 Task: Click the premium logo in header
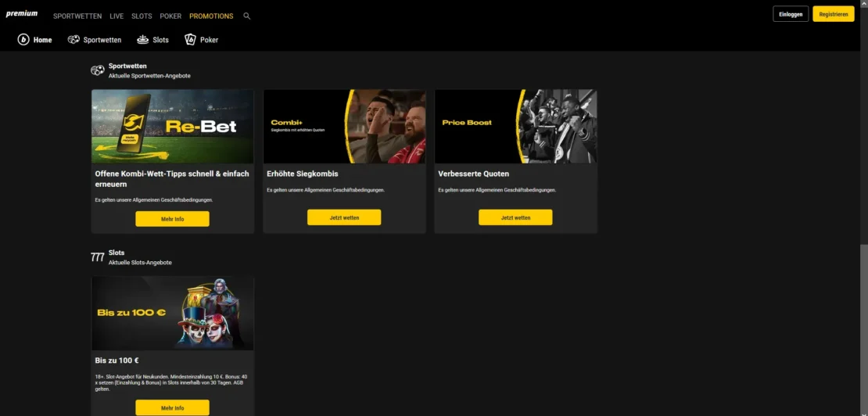coord(22,14)
